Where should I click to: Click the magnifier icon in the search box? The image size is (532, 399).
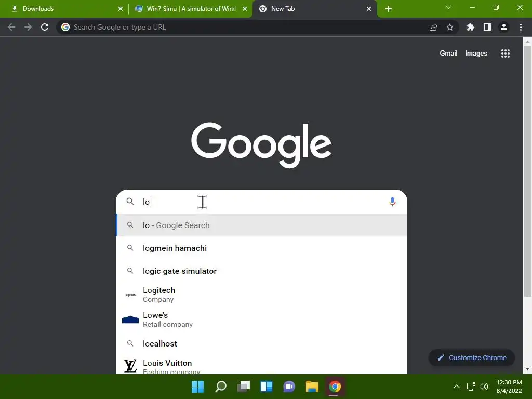point(130,202)
